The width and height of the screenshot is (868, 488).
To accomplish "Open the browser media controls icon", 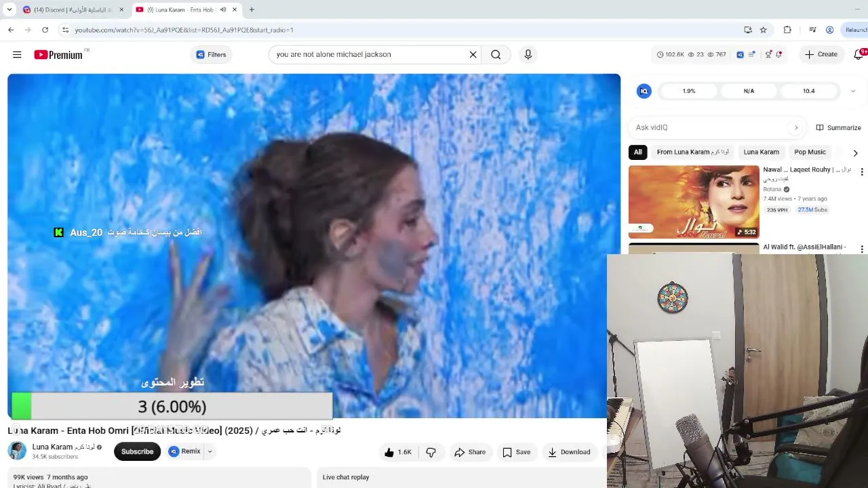I will pyautogui.click(x=812, y=30).
